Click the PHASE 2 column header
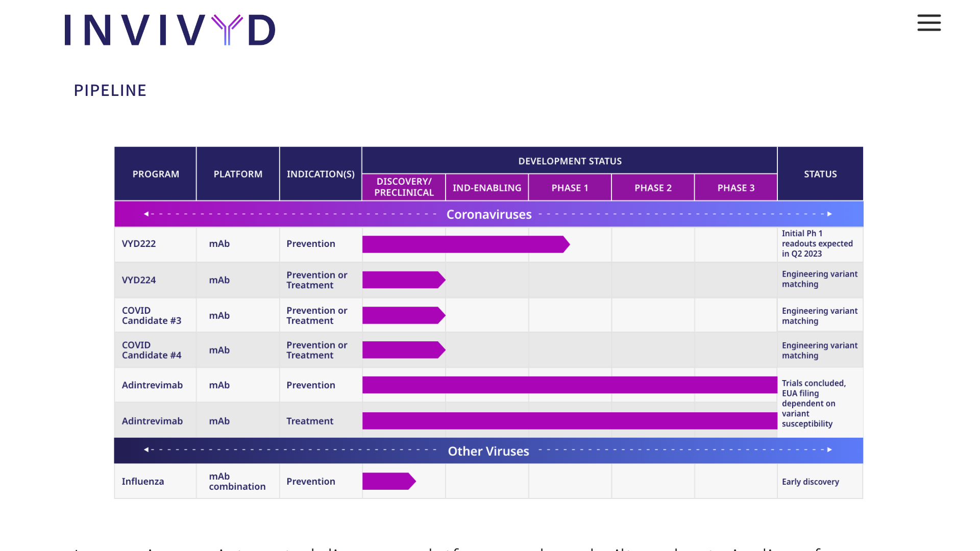This screenshot has height=551, width=980. [653, 188]
